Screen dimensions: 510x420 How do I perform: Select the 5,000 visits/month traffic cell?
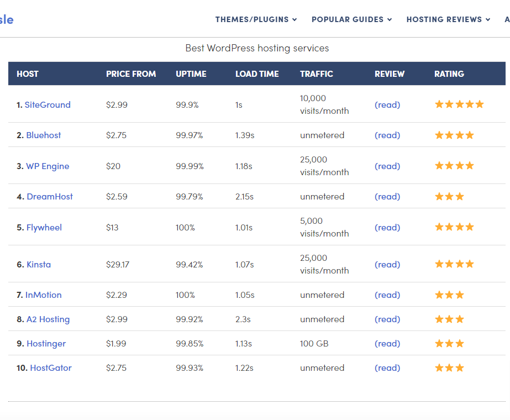[324, 227]
